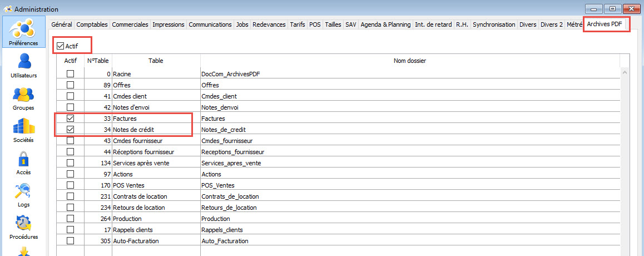Screen dimensions: 644x256
Task: Uncheck the Factures Actif checkbox
Action: point(70,119)
